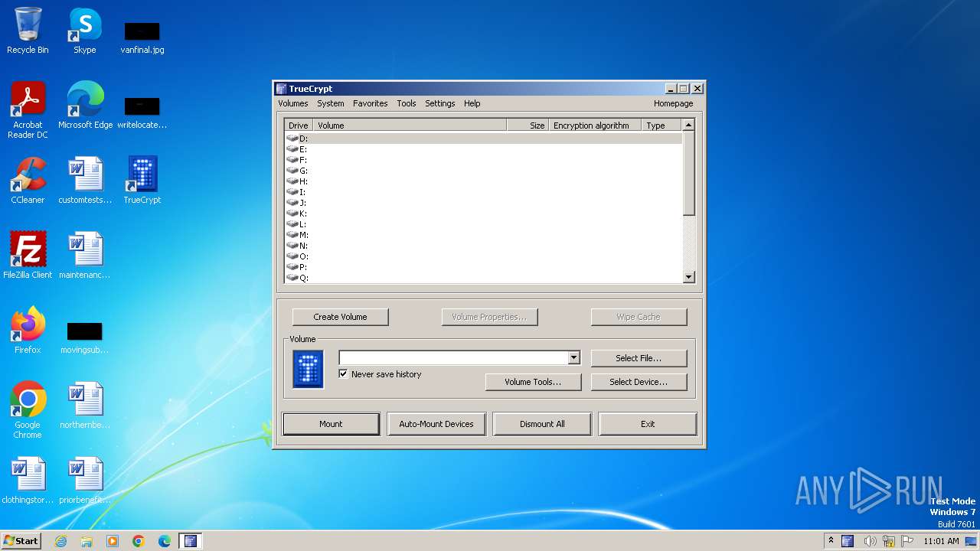Click the TrueCrypt logo in Volume group
The height and width of the screenshot is (551, 980).
pos(308,369)
